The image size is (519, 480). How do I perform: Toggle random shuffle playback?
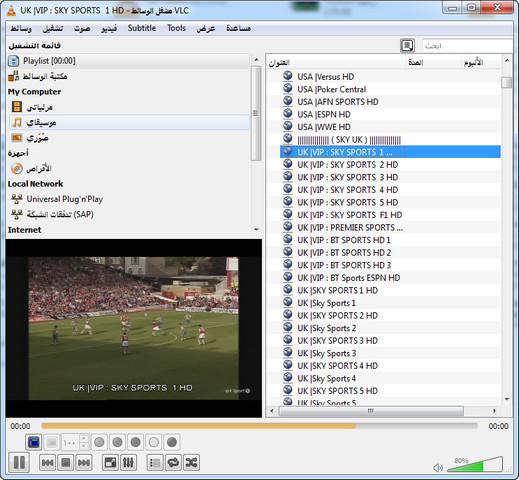tap(191, 462)
